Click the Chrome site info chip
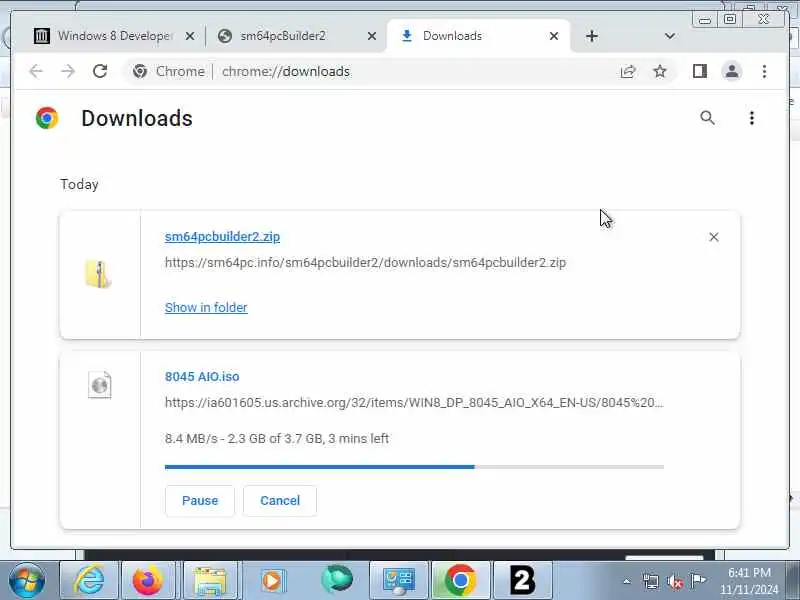 pyautogui.click(x=169, y=71)
